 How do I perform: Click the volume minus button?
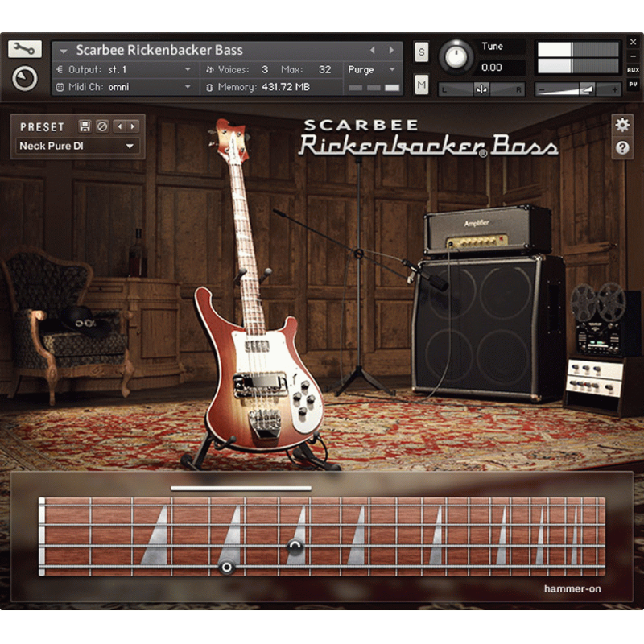pos(541,89)
